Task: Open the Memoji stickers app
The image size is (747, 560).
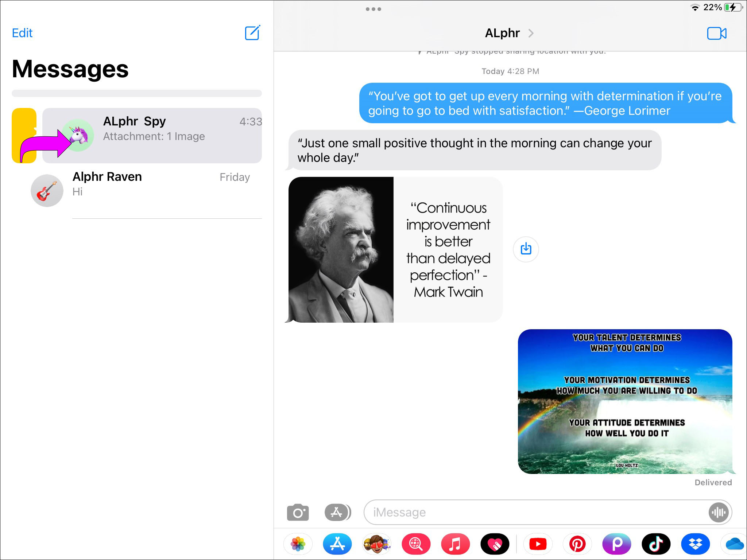Action: (377, 544)
